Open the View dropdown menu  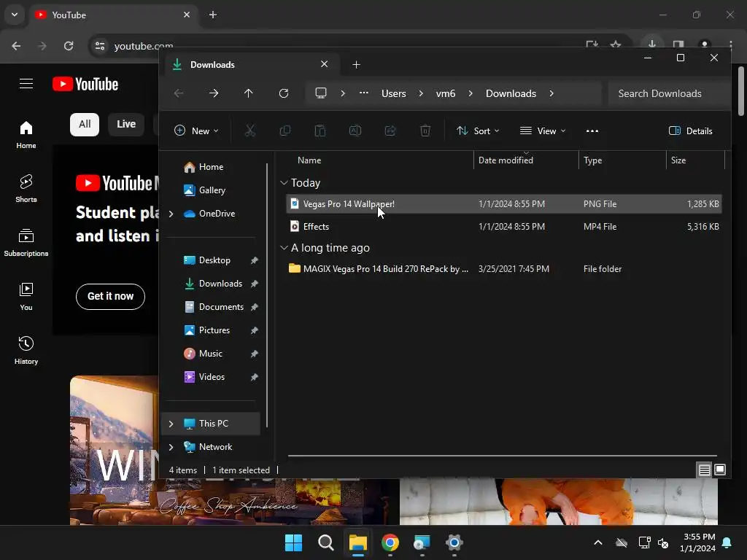click(543, 131)
